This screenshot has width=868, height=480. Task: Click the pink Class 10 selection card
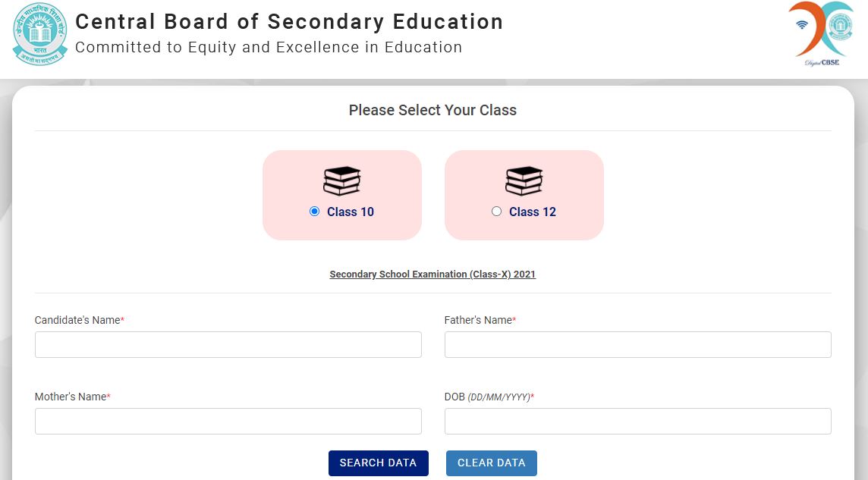point(342,195)
